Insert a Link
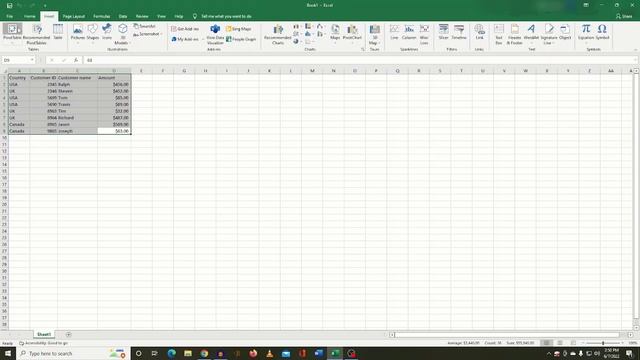640x360 pixels. [x=480, y=32]
